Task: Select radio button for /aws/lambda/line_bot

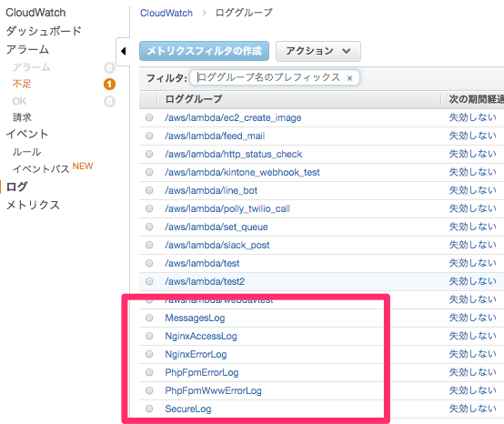Action: 149,190
